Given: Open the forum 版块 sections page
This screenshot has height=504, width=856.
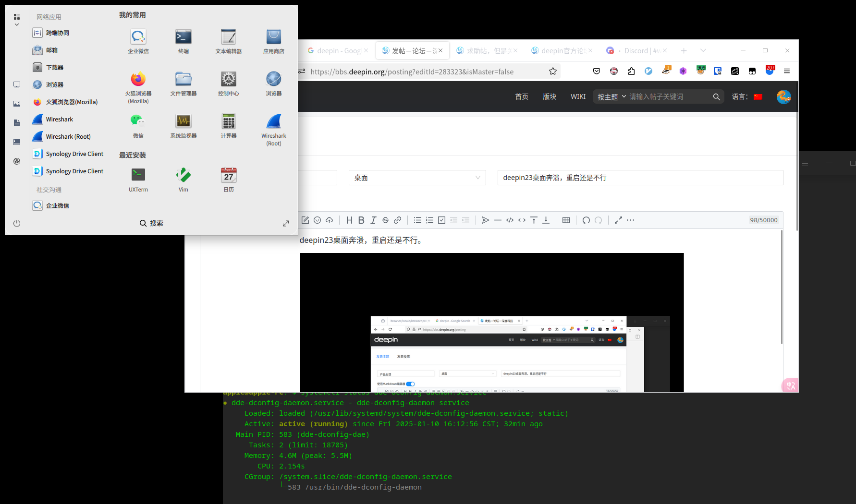Looking at the screenshot, I should pyautogui.click(x=550, y=96).
